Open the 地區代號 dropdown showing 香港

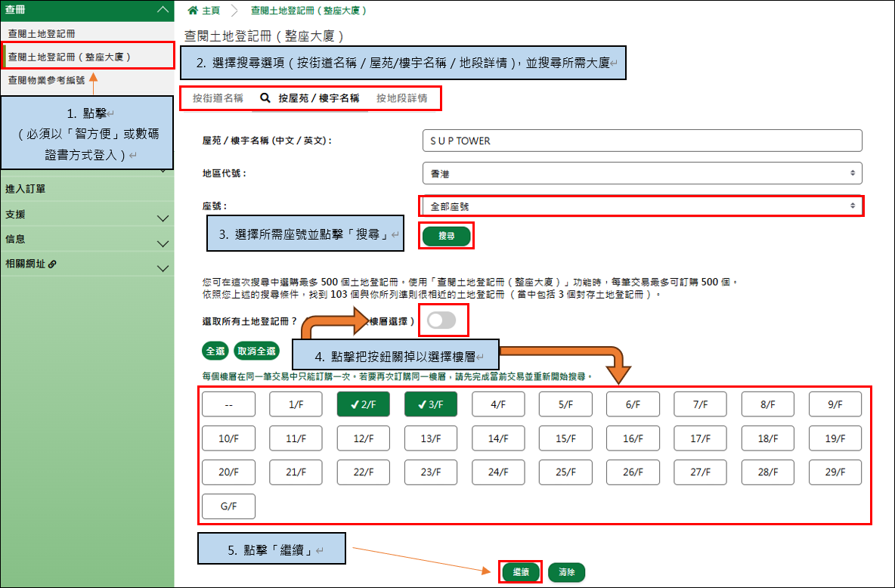click(x=642, y=173)
